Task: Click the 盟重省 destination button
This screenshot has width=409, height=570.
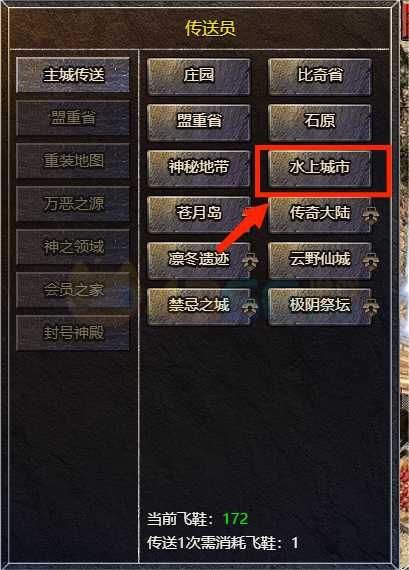Action: pos(199,122)
